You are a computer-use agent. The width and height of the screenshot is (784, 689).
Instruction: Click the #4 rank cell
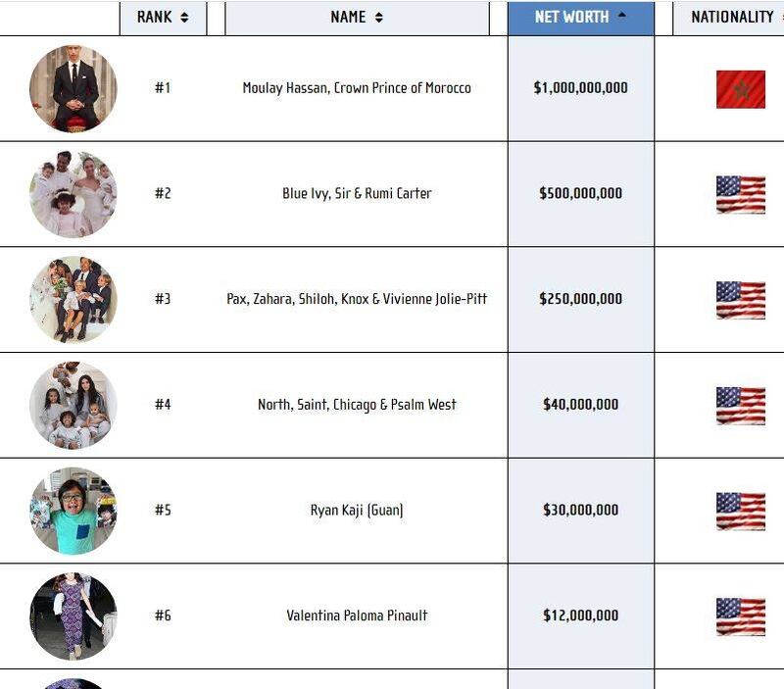tap(163, 404)
